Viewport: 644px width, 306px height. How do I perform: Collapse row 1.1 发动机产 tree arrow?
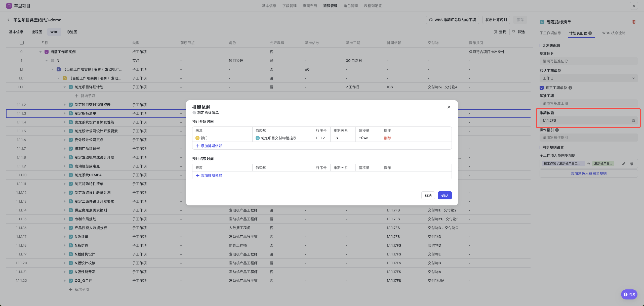[53, 69]
